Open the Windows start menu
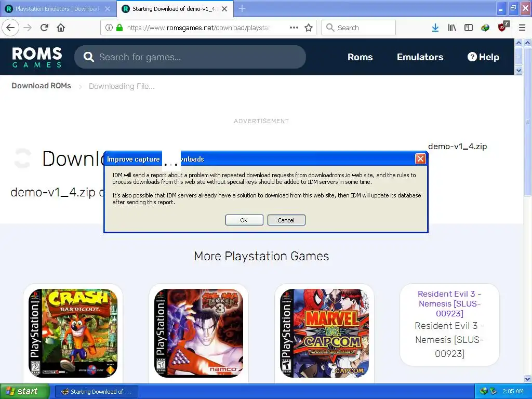Image resolution: width=532 pixels, height=399 pixels. [25, 391]
